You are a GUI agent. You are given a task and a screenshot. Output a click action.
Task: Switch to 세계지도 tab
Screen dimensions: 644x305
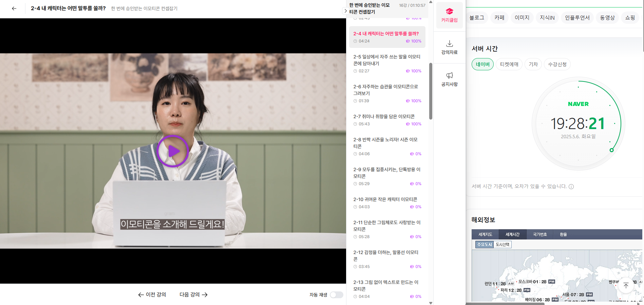(485, 234)
